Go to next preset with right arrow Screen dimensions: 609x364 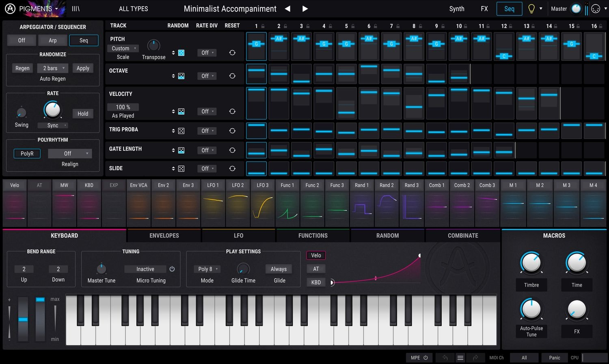coord(305,9)
